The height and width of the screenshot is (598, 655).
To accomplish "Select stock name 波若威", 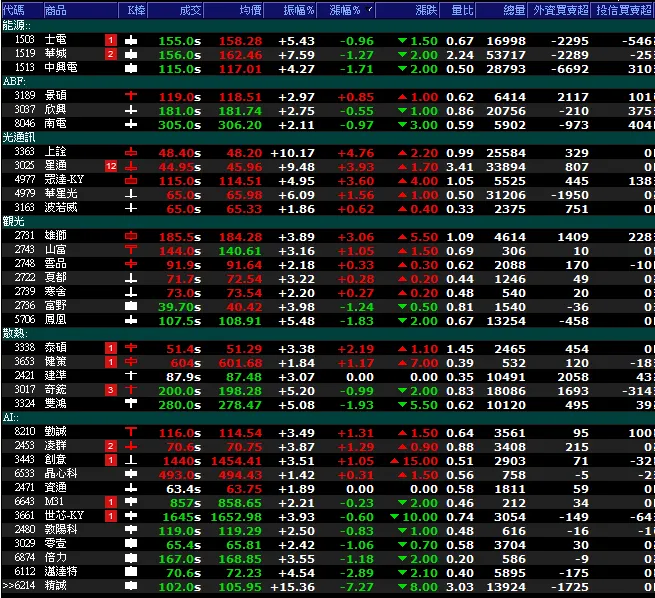I will 61,208.
